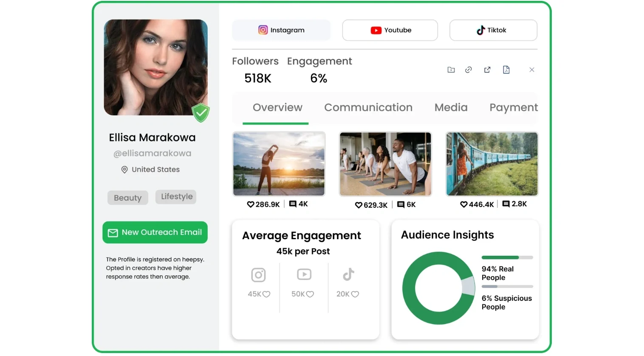Close the influencer profile panel
Image resolution: width=644 pixels, height=356 pixels.
pyautogui.click(x=531, y=70)
